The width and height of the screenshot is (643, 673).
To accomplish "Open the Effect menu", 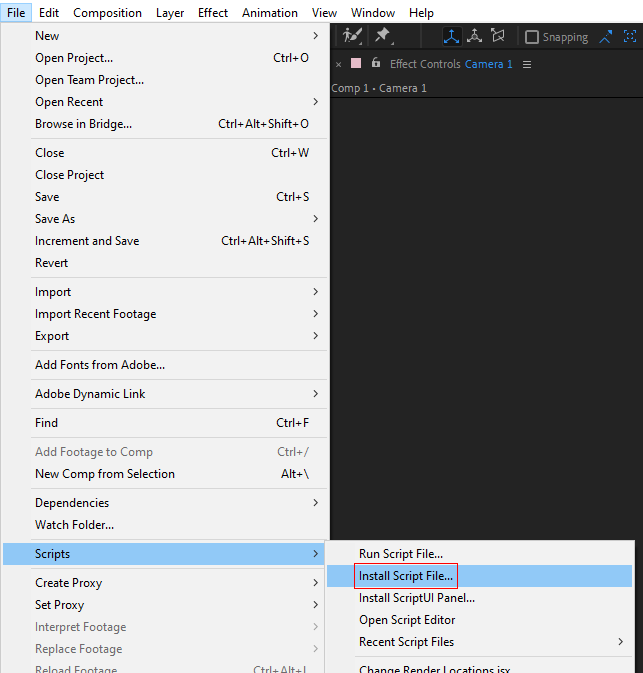I will (212, 13).
